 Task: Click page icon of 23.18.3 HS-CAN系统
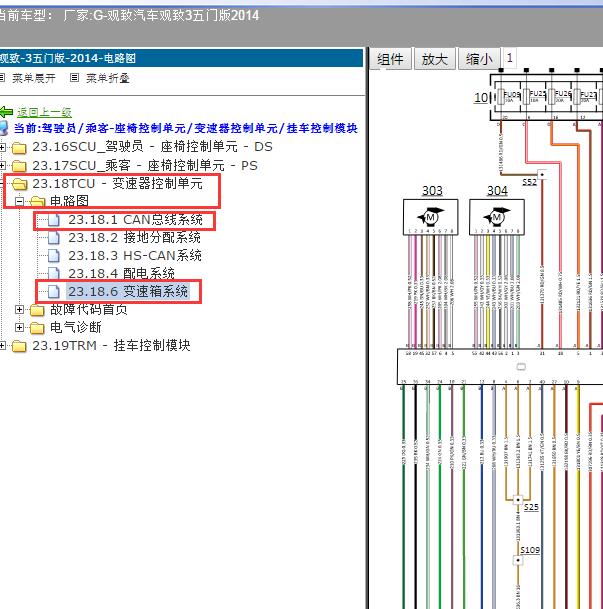coord(54,256)
